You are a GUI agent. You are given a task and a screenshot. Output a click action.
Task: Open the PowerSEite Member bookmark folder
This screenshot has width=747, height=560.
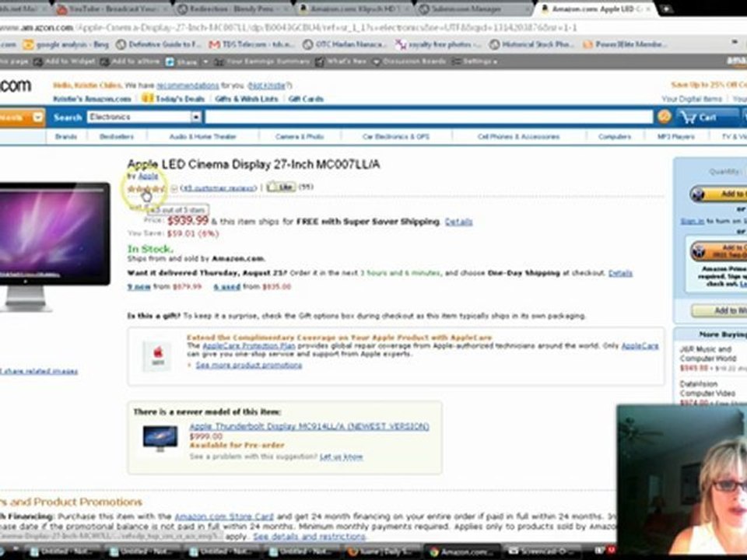tap(625, 44)
